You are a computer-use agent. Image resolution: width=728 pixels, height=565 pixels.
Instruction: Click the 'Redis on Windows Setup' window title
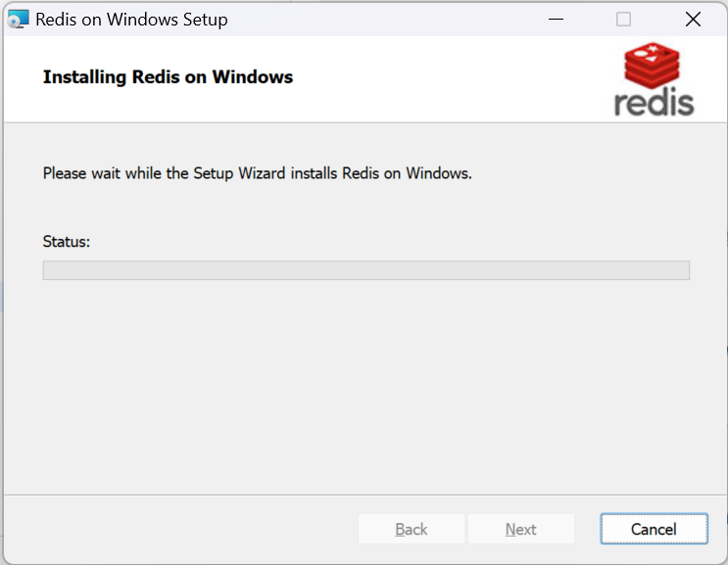131,20
